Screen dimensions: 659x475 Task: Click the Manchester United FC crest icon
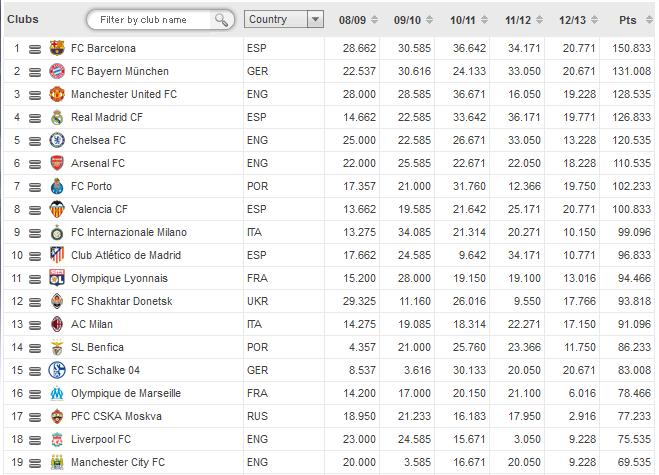57,94
